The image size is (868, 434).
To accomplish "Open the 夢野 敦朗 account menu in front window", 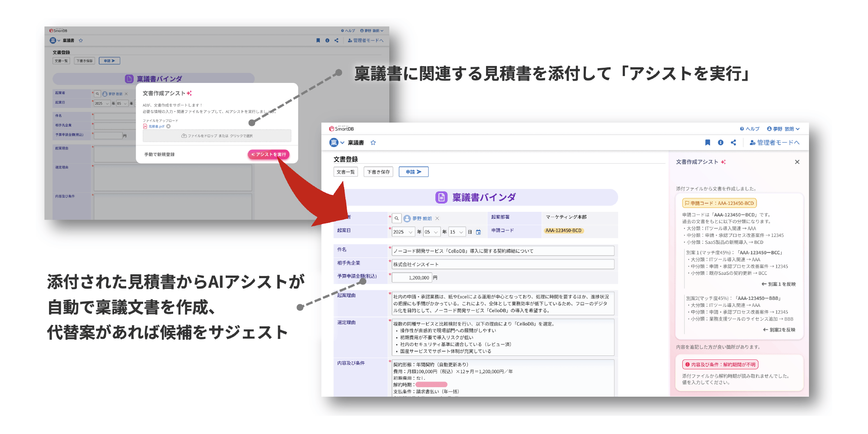I will 783,129.
